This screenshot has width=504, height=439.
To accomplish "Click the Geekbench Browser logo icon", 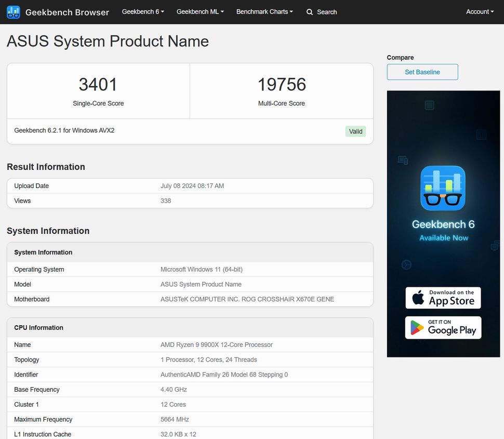I will [14, 12].
